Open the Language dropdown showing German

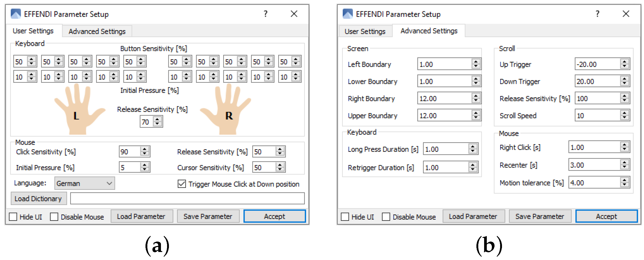[84, 183]
